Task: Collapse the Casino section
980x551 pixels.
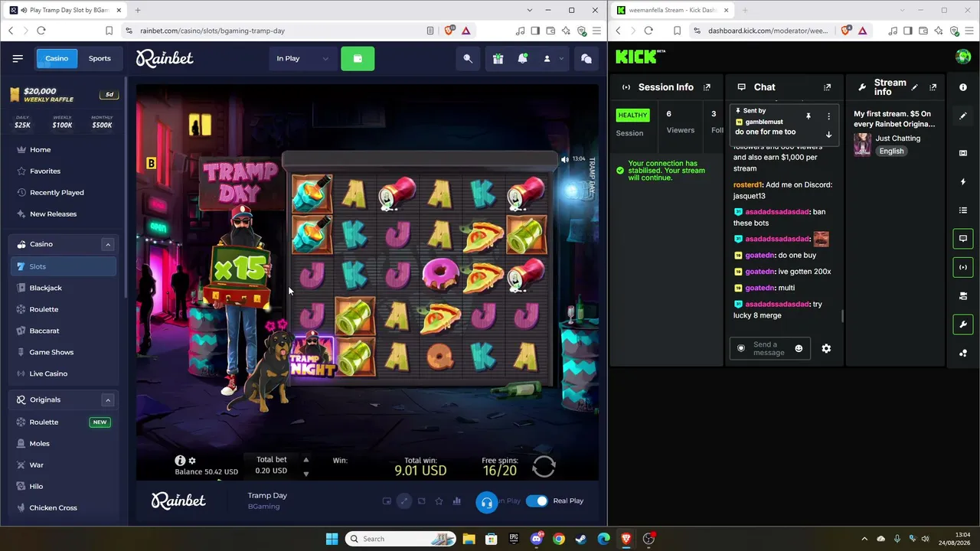Action: [x=108, y=244]
